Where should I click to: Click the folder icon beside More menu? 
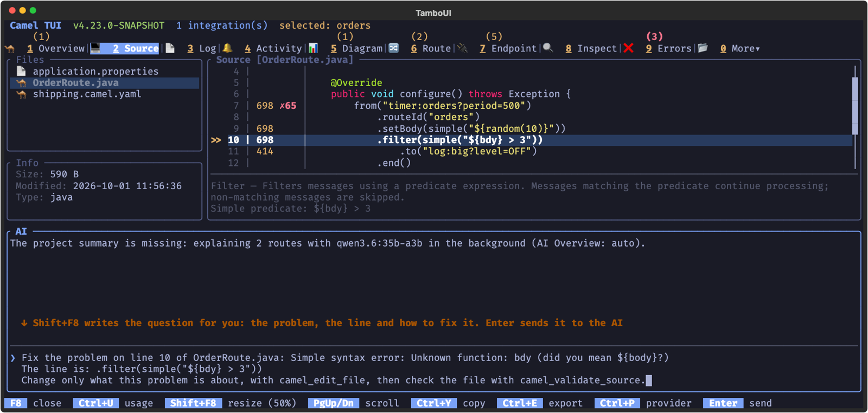703,48
